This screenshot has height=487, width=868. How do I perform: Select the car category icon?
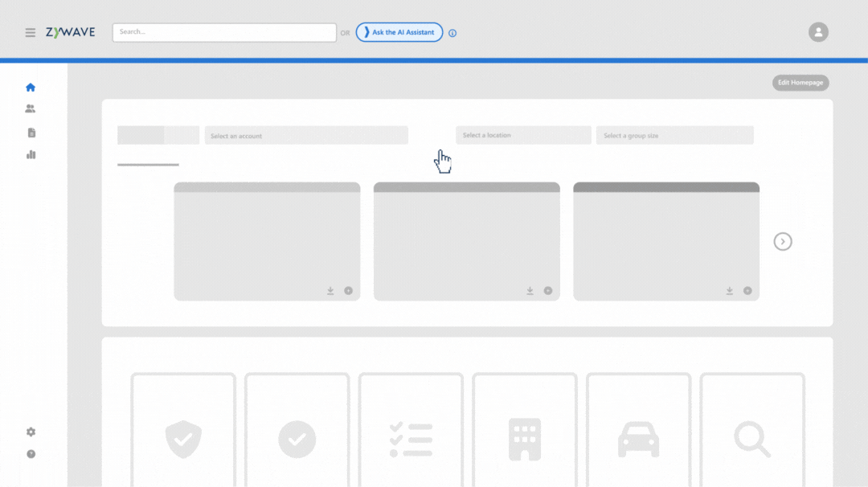(x=638, y=439)
